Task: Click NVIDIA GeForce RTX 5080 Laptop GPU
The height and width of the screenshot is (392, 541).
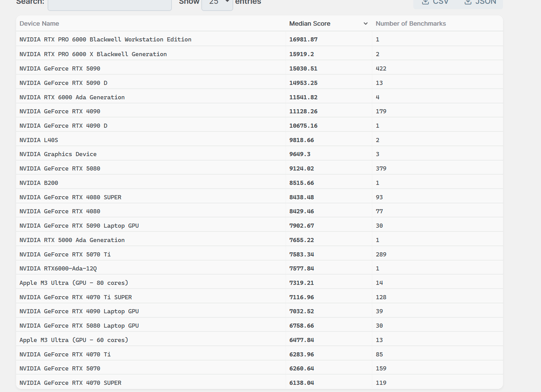Action: pyautogui.click(x=79, y=326)
